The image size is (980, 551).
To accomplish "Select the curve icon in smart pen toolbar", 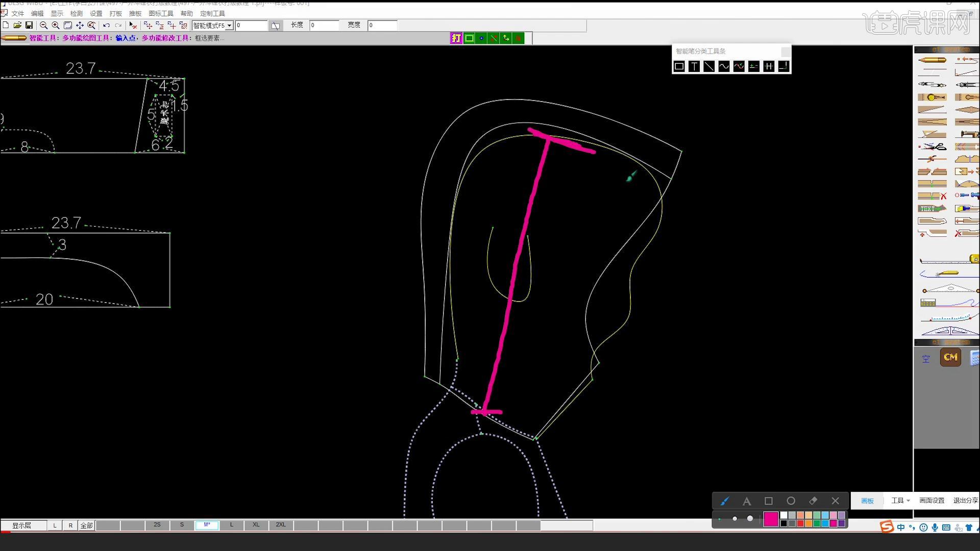I will pyautogui.click(x=724, y=66).
